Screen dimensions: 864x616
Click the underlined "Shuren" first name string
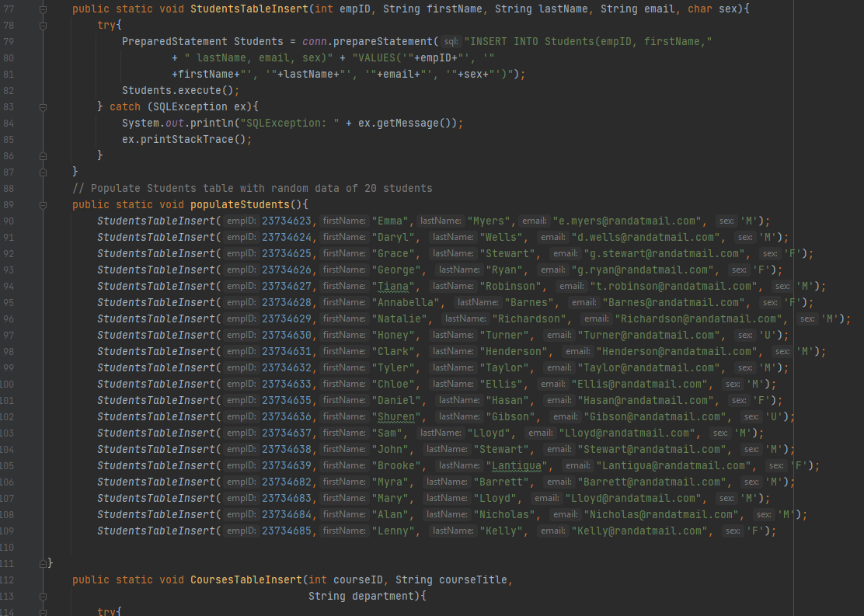[396, 416]
